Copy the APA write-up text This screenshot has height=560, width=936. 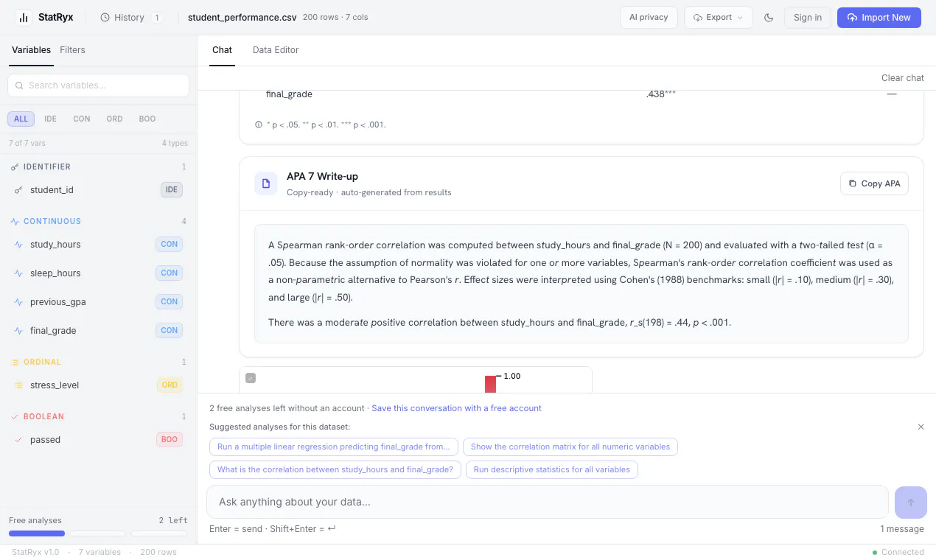(x=874, y=183)
